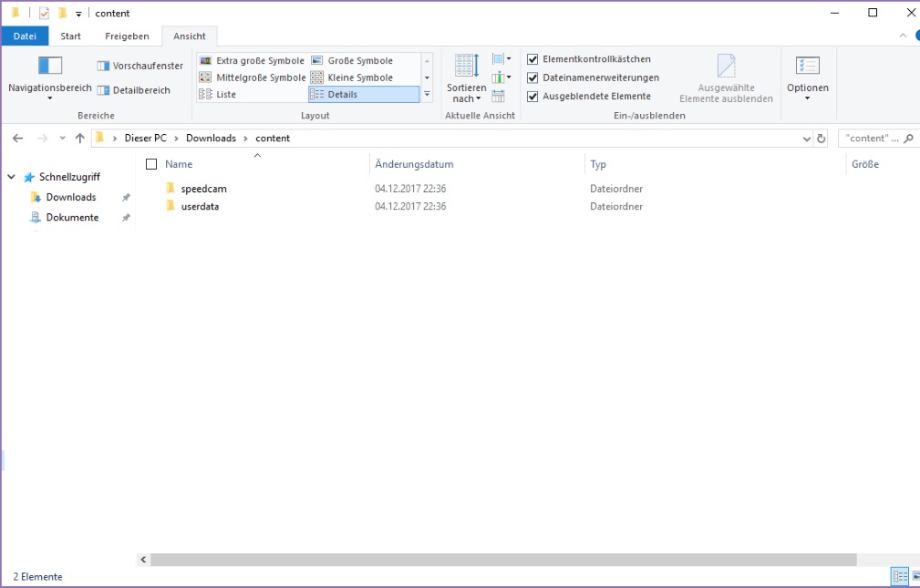Viewport: 920px width, 588px height.
Task: Click Ausgewählte Elemente ausblenden button
Action: point(726,79)
